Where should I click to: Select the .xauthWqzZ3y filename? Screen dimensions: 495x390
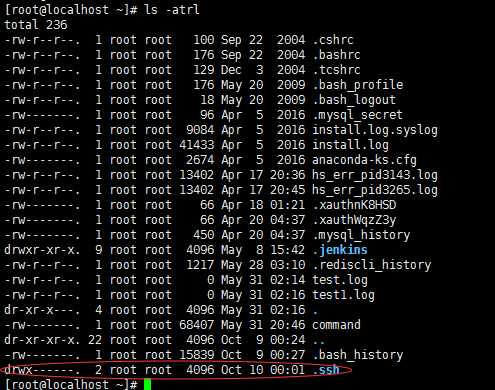click(x=354, y=220)
